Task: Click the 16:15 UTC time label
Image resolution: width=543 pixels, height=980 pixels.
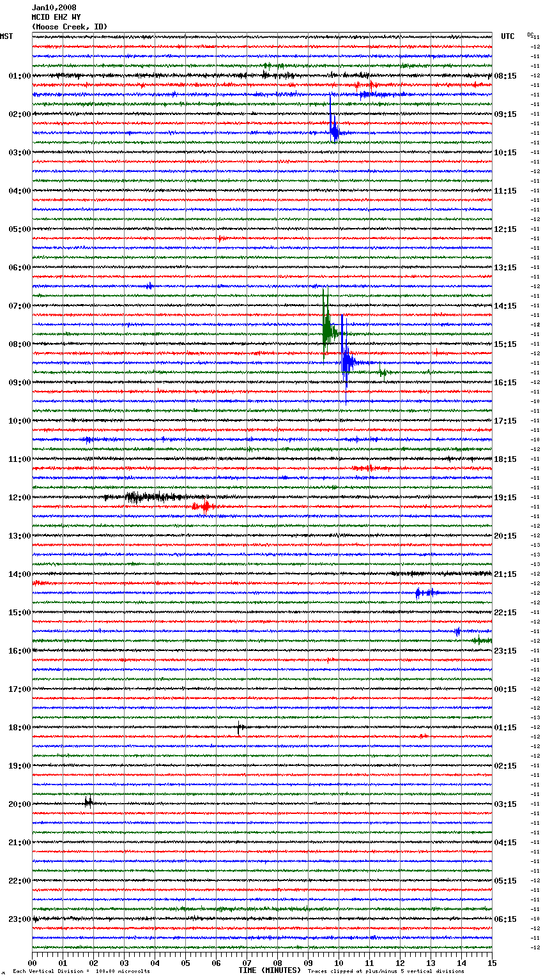Action: click(505, 383)
